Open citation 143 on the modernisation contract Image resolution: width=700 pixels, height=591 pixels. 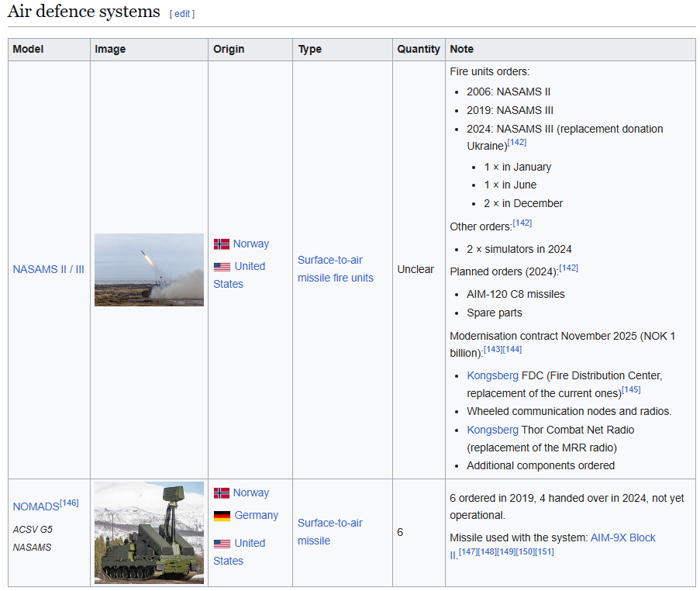pyautogui.click(x=493, y=350)
